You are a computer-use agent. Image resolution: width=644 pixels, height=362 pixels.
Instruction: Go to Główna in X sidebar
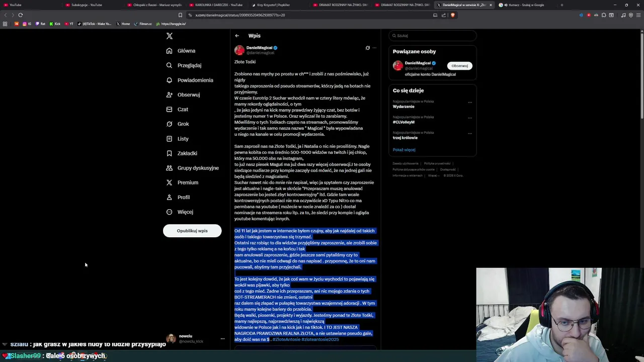(x=181, y=51)
